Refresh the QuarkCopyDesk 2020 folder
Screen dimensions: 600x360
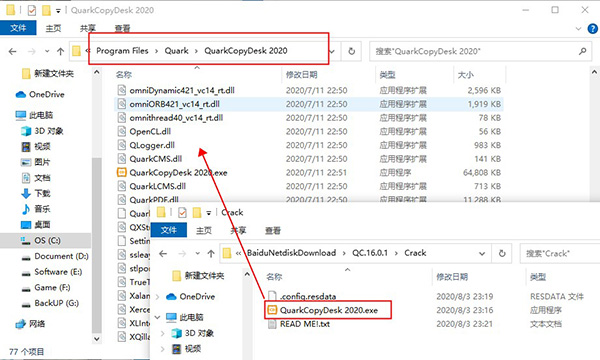coord(351,51)
